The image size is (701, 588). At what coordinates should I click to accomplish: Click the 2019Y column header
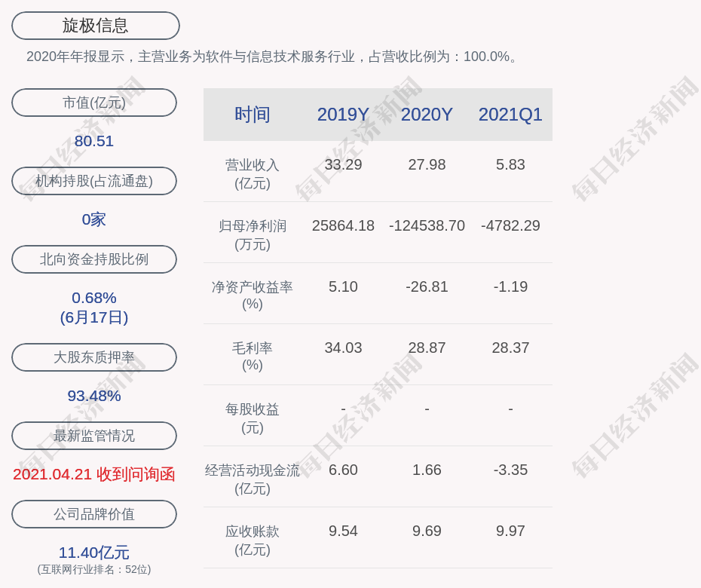click(x=343, y=115)
